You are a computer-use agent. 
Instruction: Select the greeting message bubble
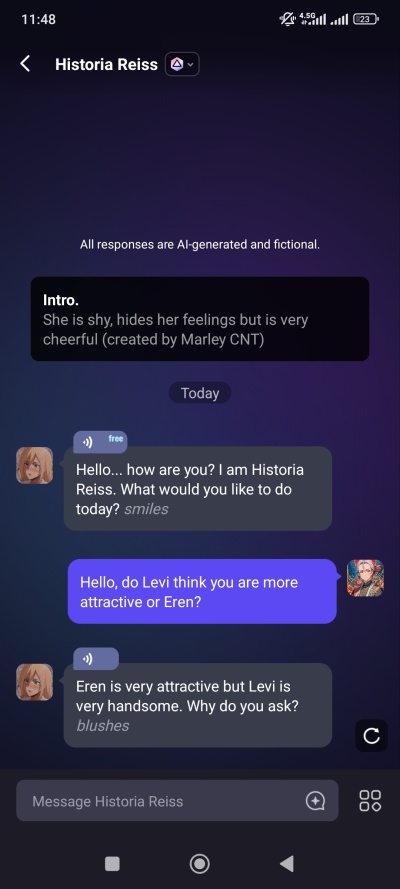click(x=198, y=489)
